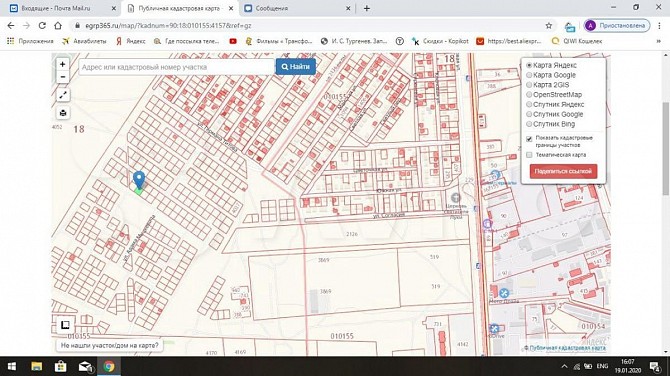Focus the address or cadastral number field
The image size is (670, 376).
(176, 67)
